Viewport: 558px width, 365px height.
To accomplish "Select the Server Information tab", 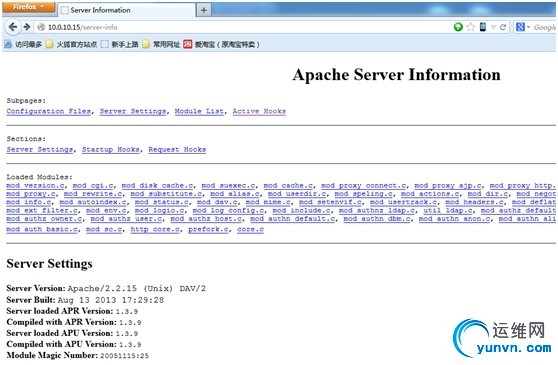I will click(126, 10).
